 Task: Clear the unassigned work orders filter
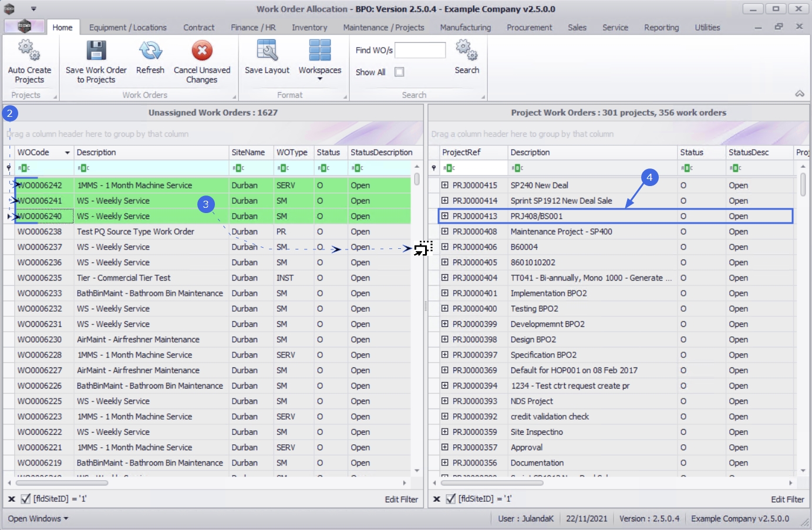12,499
